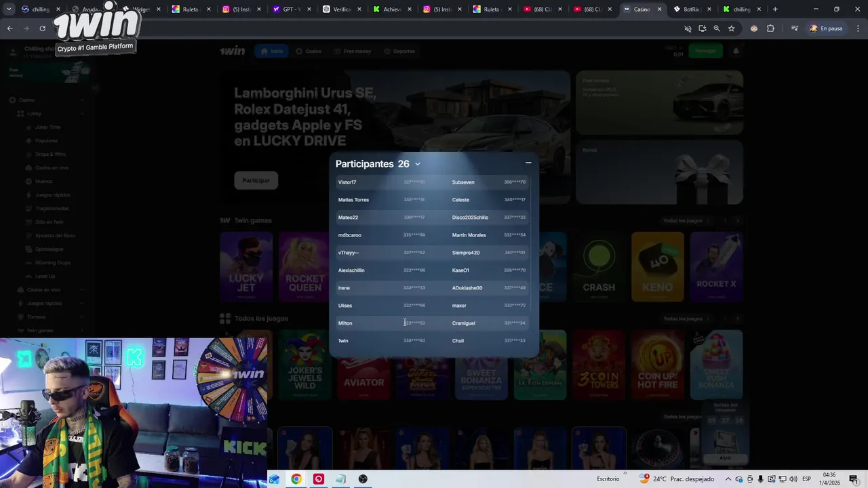868x488 pixels.
Task: Open a new browser tab with plus
Action: click(x=775, y=9)
